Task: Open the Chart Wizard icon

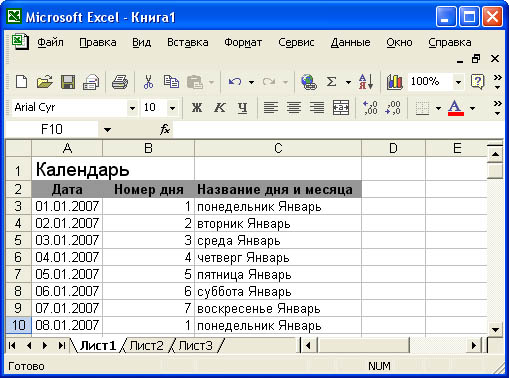Action: (x=394, y=82)
